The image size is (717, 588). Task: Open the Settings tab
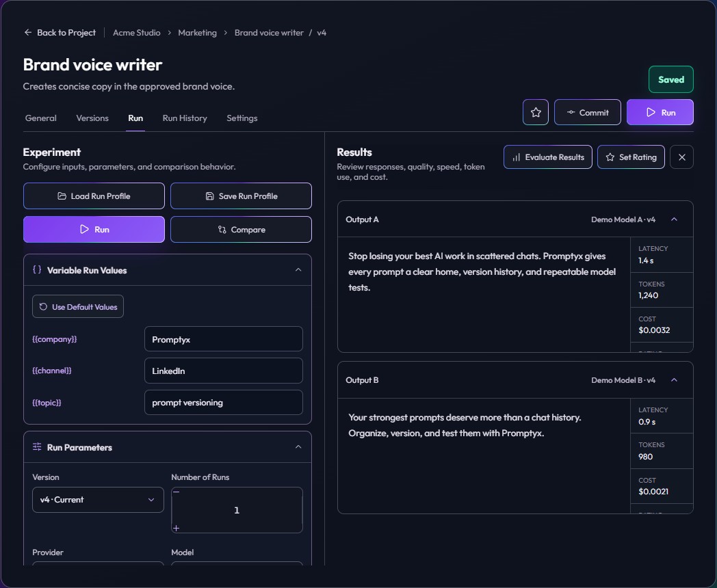coord(242,118)
